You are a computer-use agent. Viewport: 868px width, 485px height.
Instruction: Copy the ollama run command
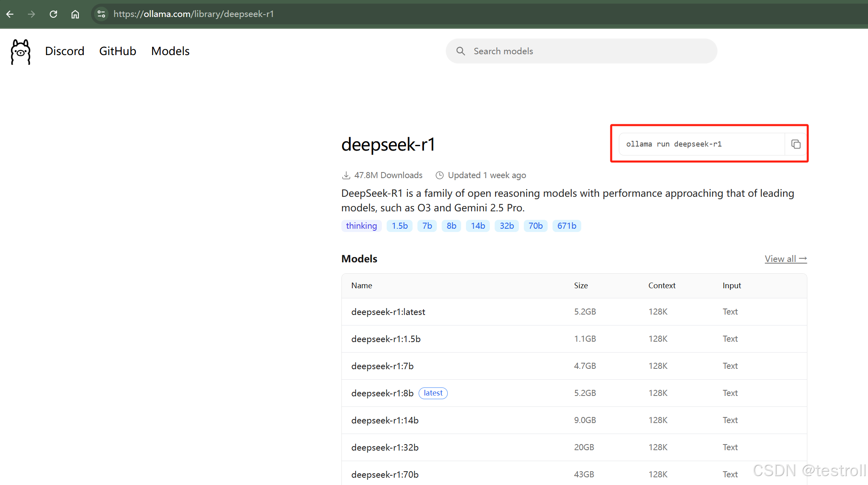pyautogui.click(x=796, y=144)
